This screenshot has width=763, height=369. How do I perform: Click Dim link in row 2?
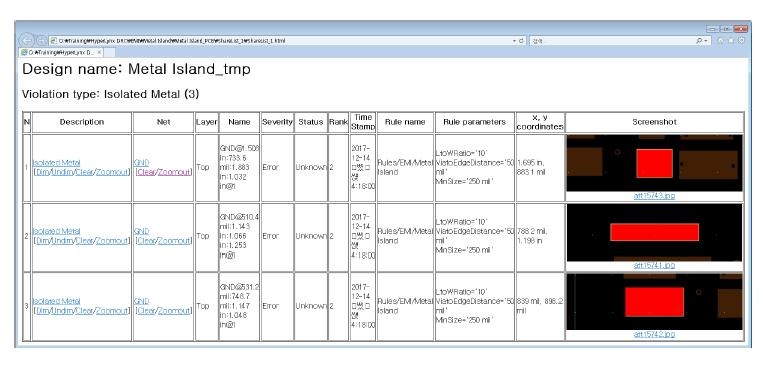tap(43, 240)
